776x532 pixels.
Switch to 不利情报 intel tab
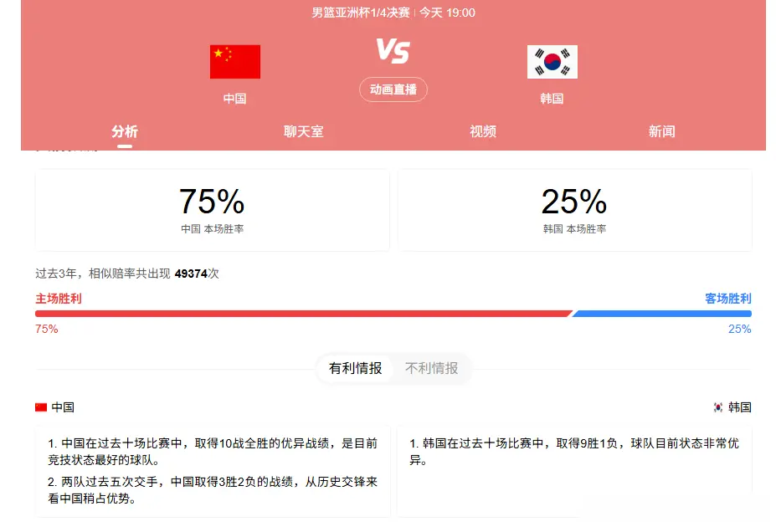431,369
